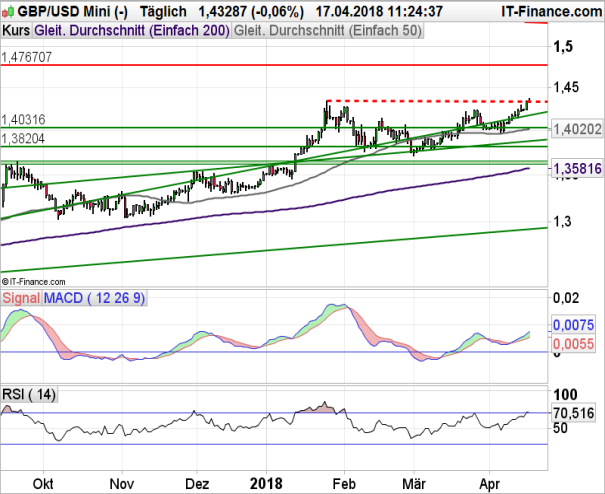Viewport: 605px width, 494px height.
Task: Click the 1,476707 resistance level label
Action: (x=26, y=58)
